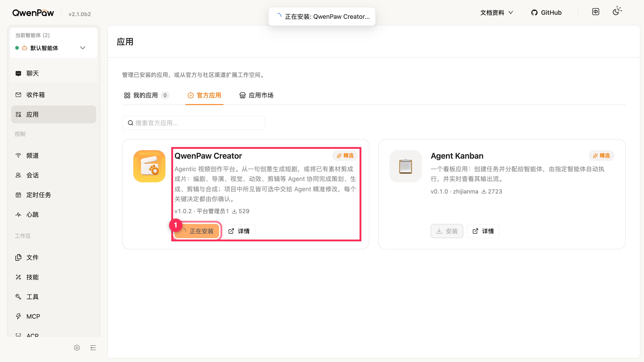Open the 收件箱 inbox
This screenshot has width=644, height=362.
53,95
